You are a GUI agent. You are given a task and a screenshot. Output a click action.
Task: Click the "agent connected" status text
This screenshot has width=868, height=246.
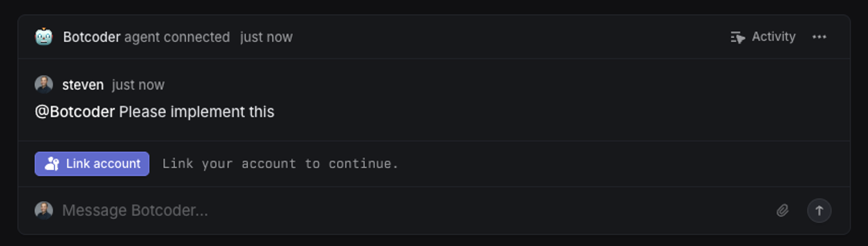tap(177, 37)
